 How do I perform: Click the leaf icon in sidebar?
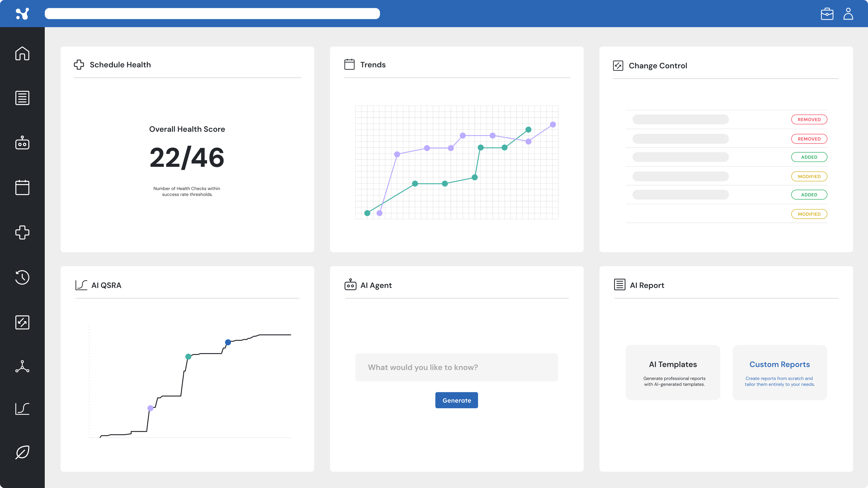click(x=22, y=452)
